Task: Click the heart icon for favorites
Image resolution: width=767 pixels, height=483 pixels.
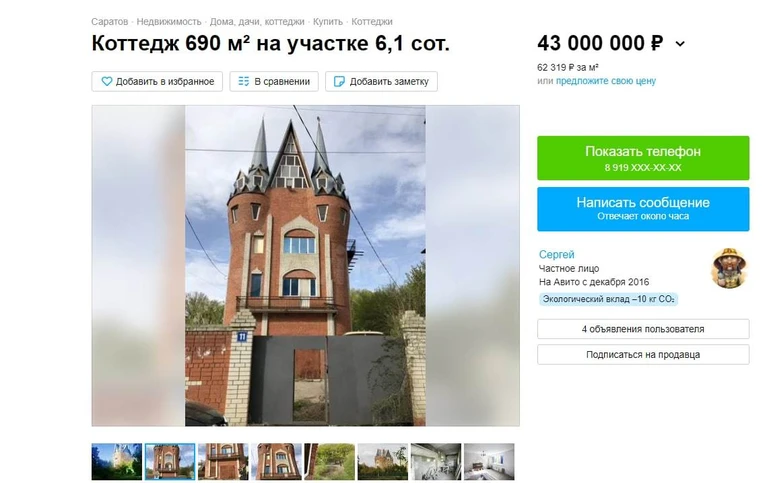Action: [x=106, y=82]
